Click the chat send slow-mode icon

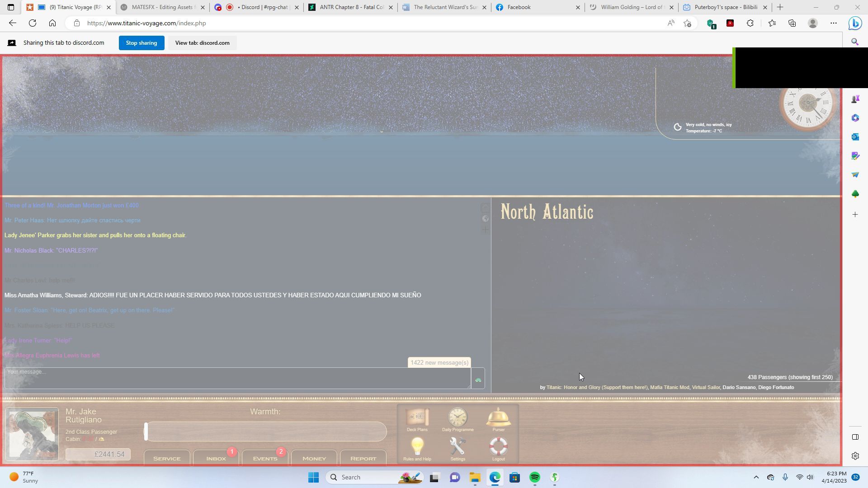(x=478, y=380)
